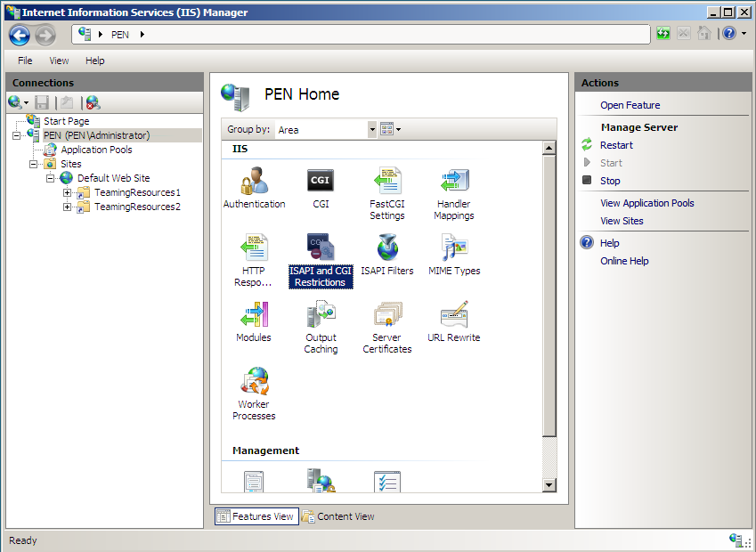Click Open Feature action link
756x552 pixels.
pos(630,105)
